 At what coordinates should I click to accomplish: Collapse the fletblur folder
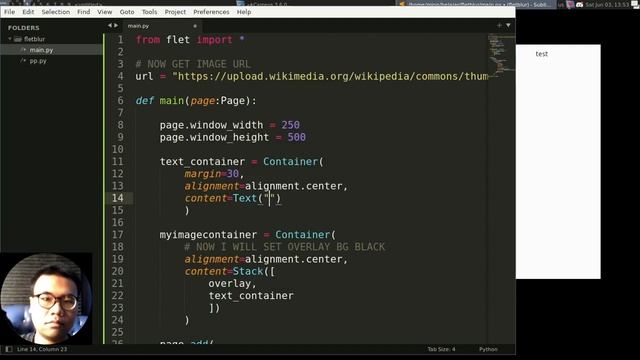(x=10, y=39)
